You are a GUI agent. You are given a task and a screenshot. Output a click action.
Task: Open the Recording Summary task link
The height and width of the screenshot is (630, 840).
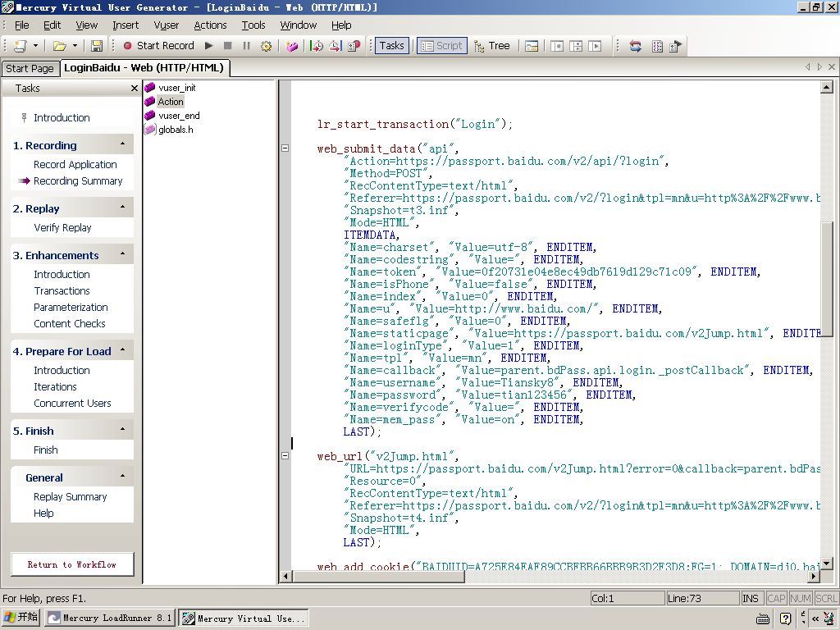pos(78,181)
